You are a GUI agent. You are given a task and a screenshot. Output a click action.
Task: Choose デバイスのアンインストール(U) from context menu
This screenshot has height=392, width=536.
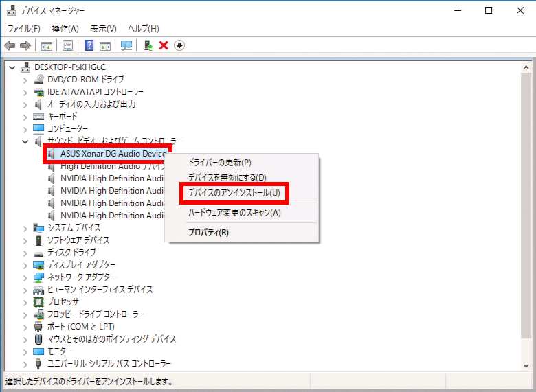coord(234,193)
